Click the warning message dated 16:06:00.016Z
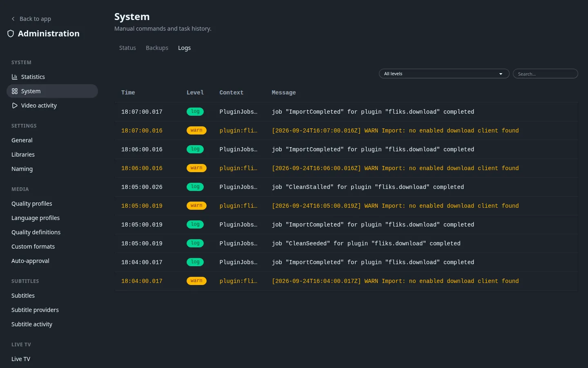Screen dimensions: 588x368 click(x=395, y=168)
